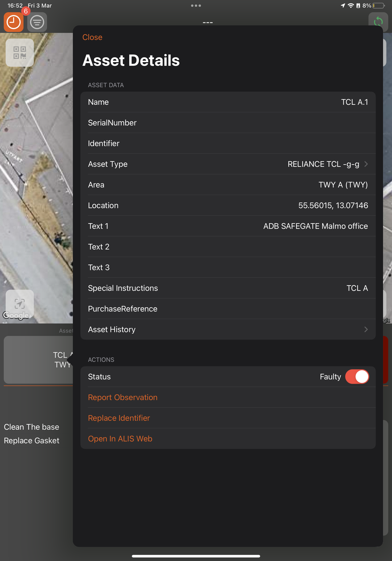Tap the Replace Gasket task
This screenshot has width=392, height=561.
pyautogui.click(x=31, y=440)
